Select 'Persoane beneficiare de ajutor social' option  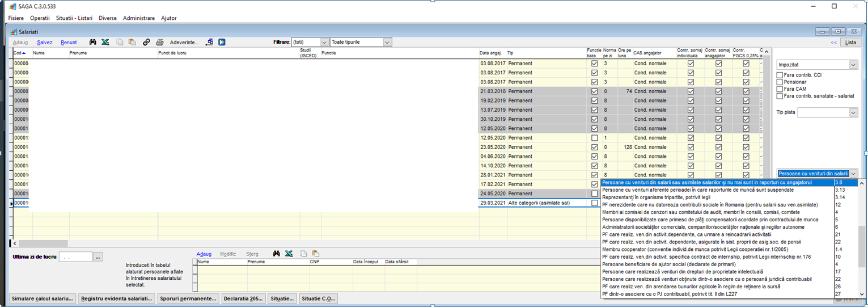717,264
